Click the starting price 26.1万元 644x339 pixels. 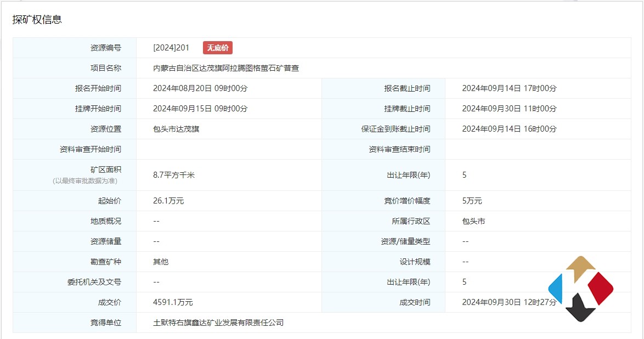tap(168, 201)
